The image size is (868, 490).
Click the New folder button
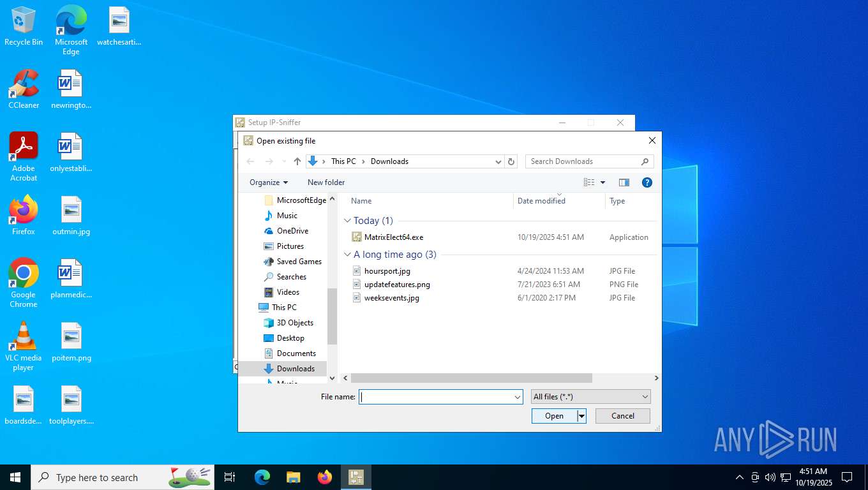[326, 182]
